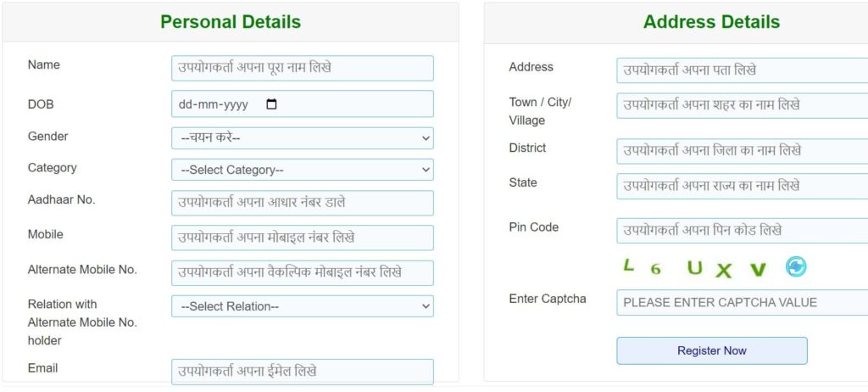The height and width of the screenshot is (392, 868).
Task: Click the Address text field
Action: (x=742, y=70)
